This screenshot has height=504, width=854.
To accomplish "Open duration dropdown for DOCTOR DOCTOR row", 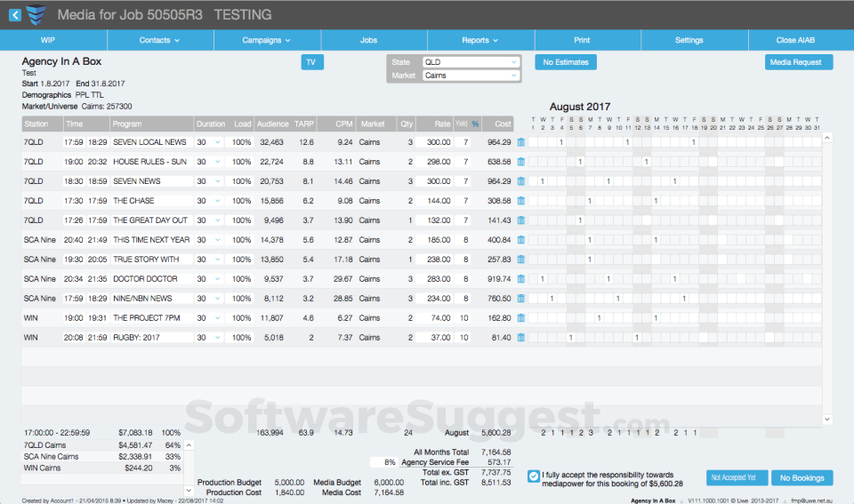I will click(217, 279).
